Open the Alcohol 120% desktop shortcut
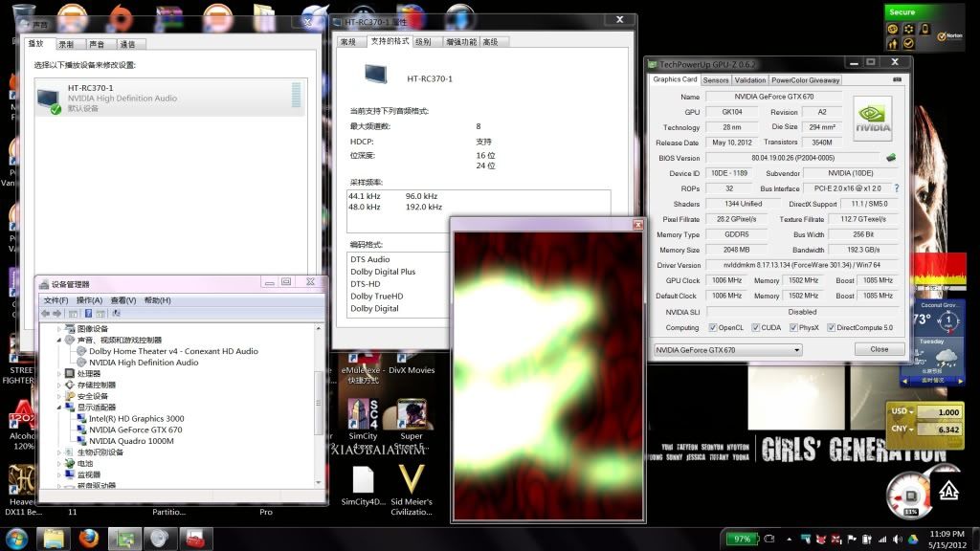This screenshot has width=980, height=551. coord(23,425)
